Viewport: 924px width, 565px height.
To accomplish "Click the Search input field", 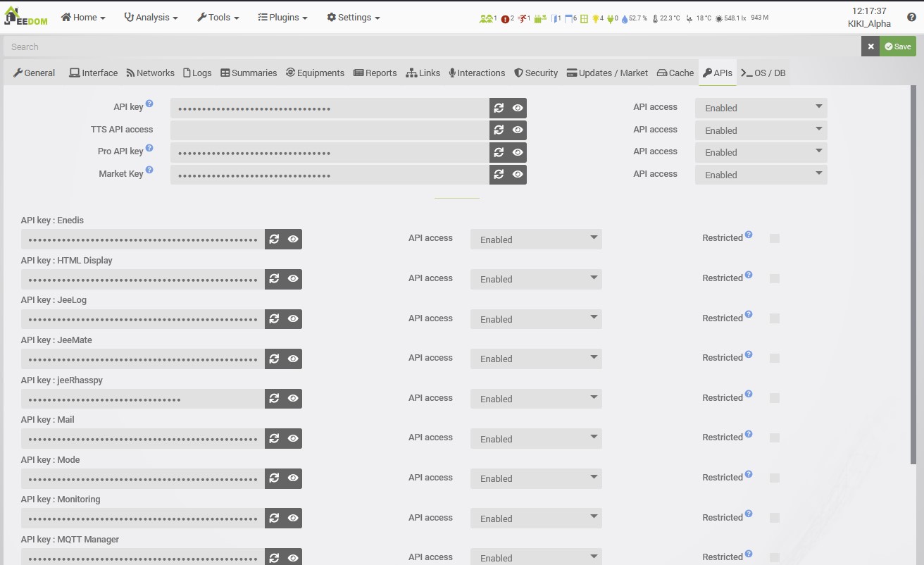I will (432, 46).
